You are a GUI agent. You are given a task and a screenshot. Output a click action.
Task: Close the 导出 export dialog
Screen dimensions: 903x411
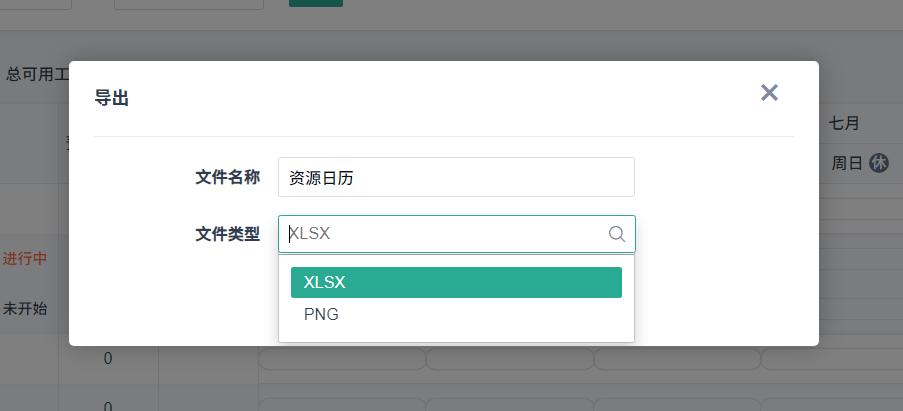click(769, 93)
